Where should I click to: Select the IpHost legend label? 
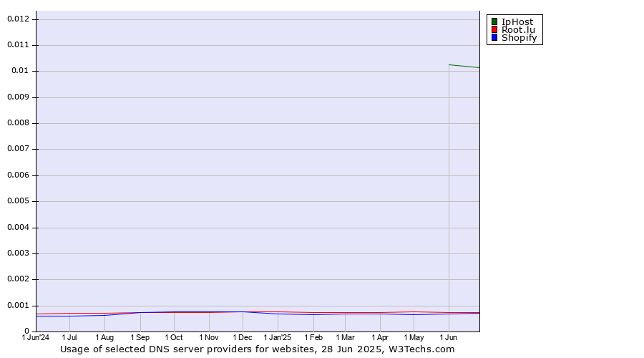pyautogui.click(x=517, y=22)
